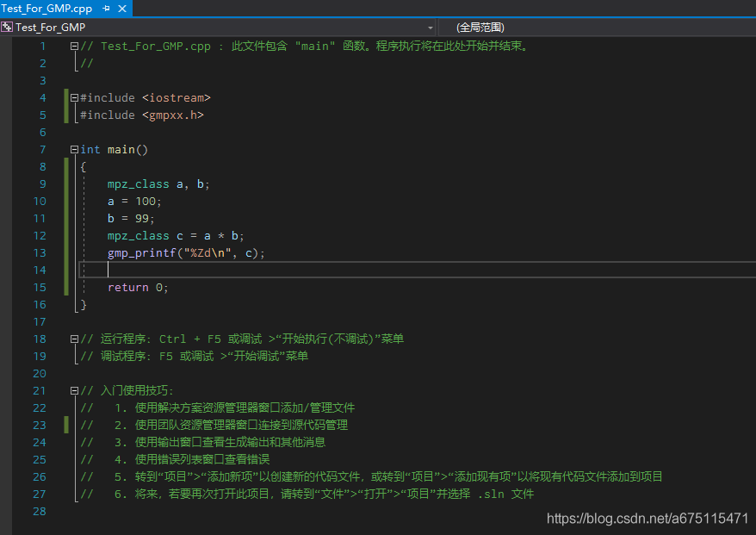Open the Test_For_GMP navigation dropdown
756x535 pixels.
tap(431, 27)
